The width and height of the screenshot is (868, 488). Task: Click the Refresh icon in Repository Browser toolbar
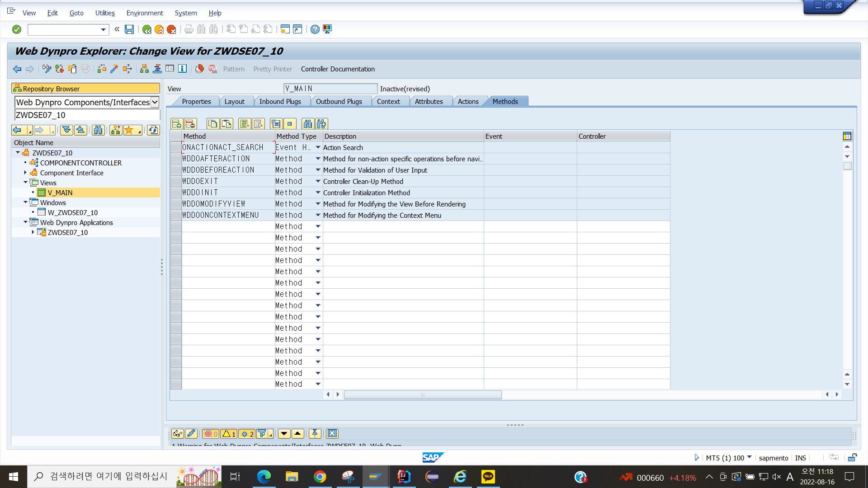click(x=153, y=130)
